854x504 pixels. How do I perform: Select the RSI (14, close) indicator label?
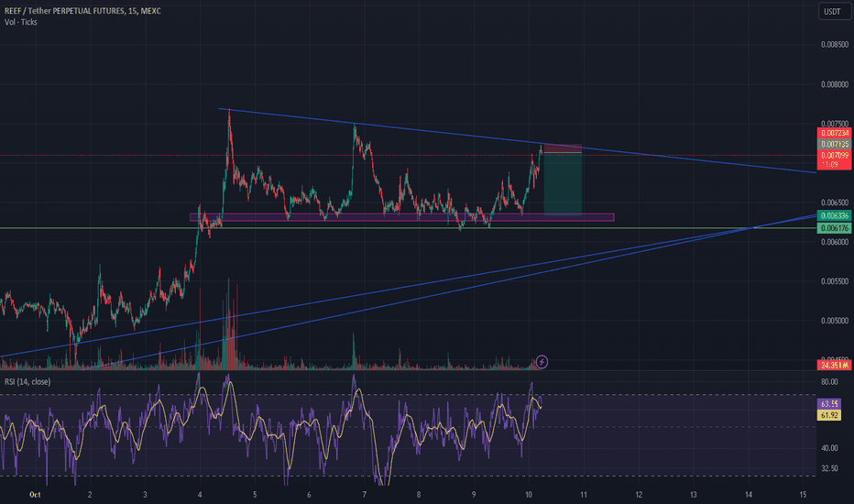(27, 381)
